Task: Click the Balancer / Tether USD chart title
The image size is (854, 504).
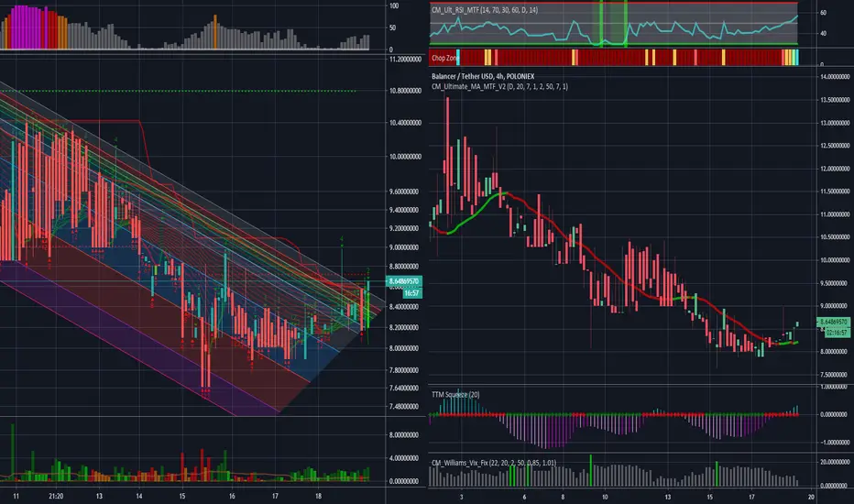Action: pyautogui.click(x=483, y=76)
